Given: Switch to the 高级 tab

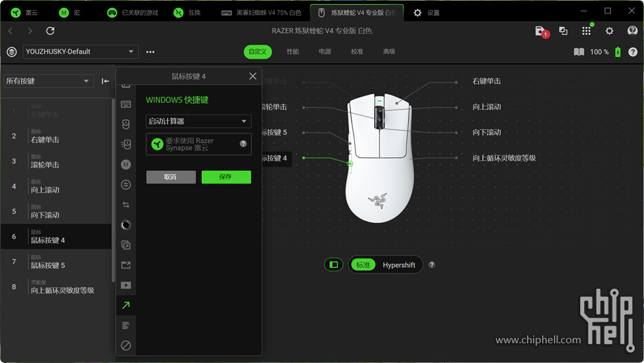Looking at the screenshot, I should [389, 52].
